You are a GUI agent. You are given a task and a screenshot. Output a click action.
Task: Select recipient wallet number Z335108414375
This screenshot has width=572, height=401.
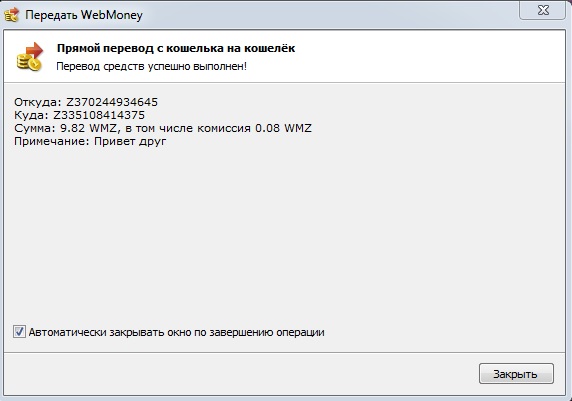point(99,115)
